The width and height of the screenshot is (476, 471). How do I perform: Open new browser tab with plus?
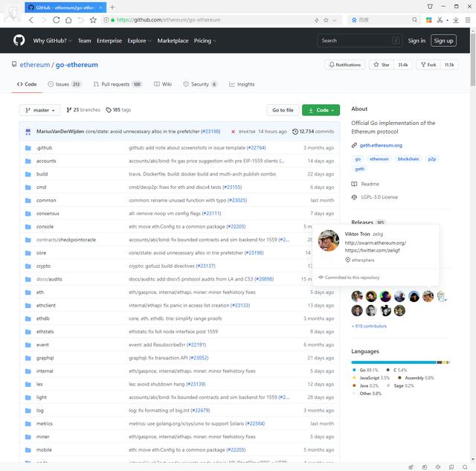tap(112, 7)
